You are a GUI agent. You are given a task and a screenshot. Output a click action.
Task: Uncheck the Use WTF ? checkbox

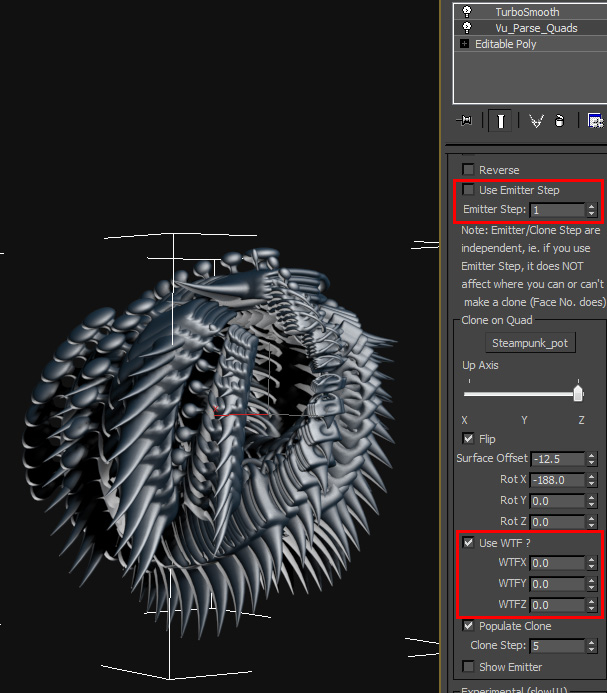click(x=468, y=542)
